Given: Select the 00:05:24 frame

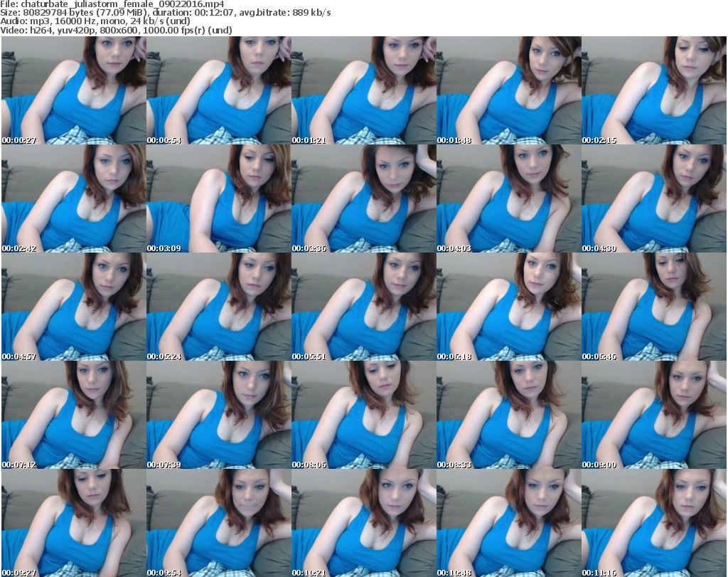Looking at the screenshot, I should pos(219,307).
